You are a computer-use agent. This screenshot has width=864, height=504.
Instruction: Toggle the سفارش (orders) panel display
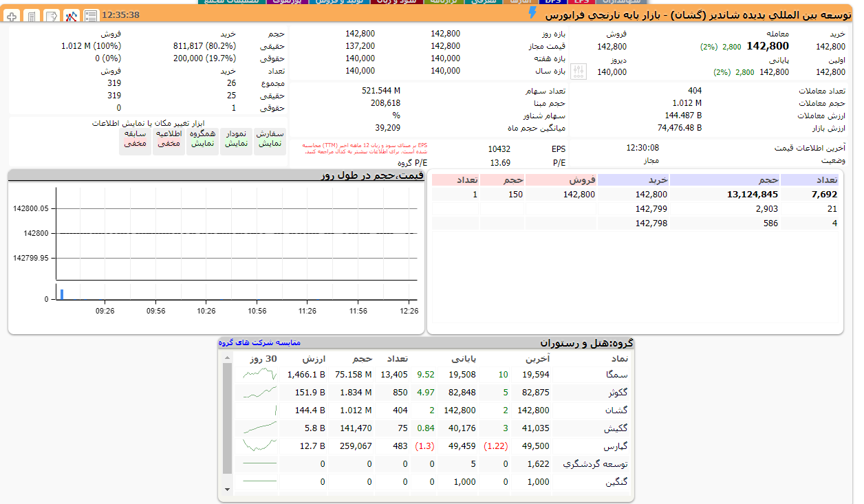pyautogui.click(x=270, y=139)
